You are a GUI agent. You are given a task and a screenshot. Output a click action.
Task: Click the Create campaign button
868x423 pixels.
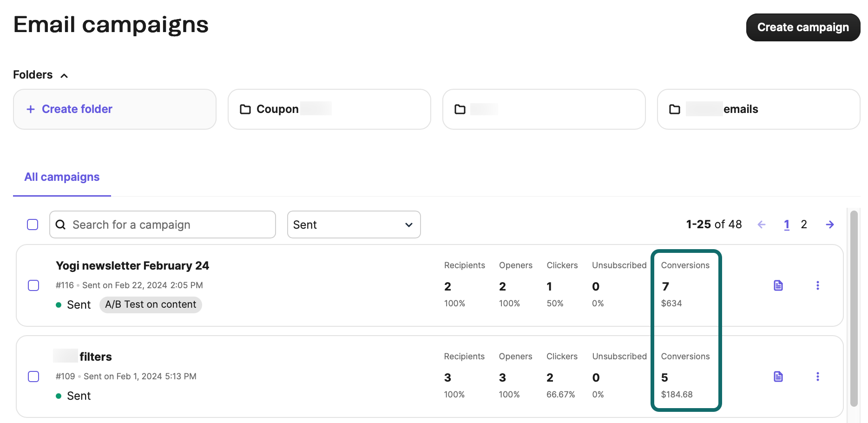(802, 27)
